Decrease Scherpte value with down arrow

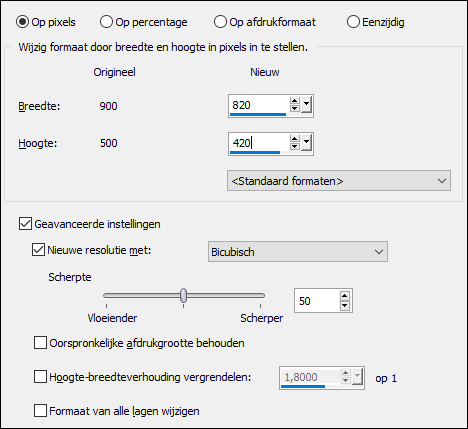345,306
